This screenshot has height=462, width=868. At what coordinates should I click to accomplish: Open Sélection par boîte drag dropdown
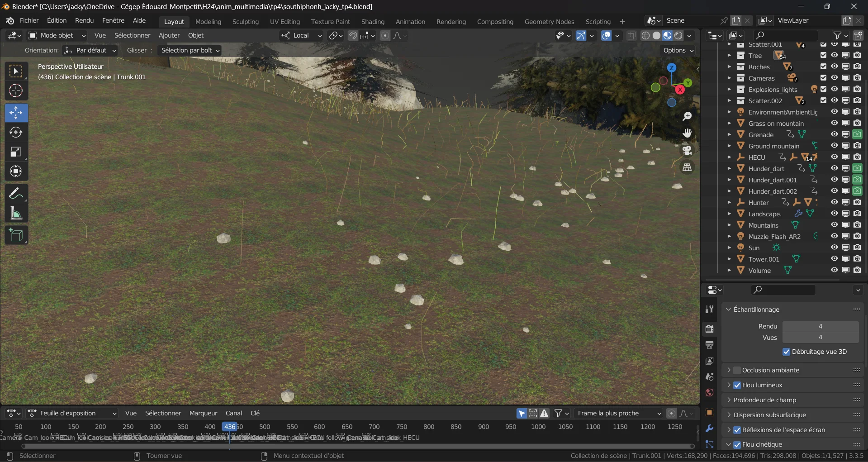pos(190,50)
